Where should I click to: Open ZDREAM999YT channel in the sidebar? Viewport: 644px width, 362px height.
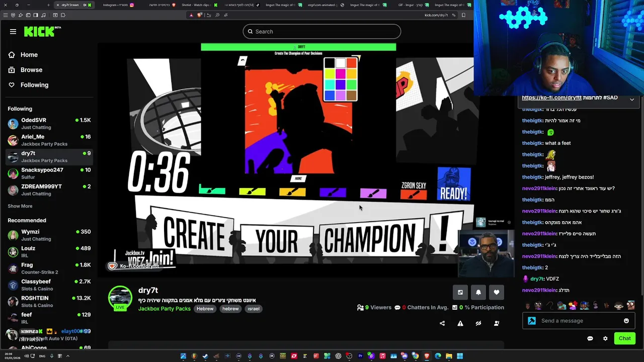tap(49, 190)
